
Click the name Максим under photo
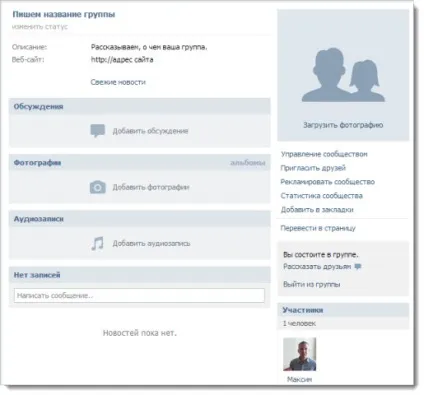point(300,379)
